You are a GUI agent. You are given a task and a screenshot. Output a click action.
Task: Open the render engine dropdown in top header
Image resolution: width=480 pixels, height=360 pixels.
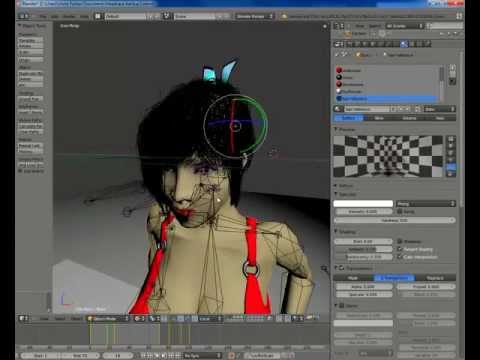[255, 16]
